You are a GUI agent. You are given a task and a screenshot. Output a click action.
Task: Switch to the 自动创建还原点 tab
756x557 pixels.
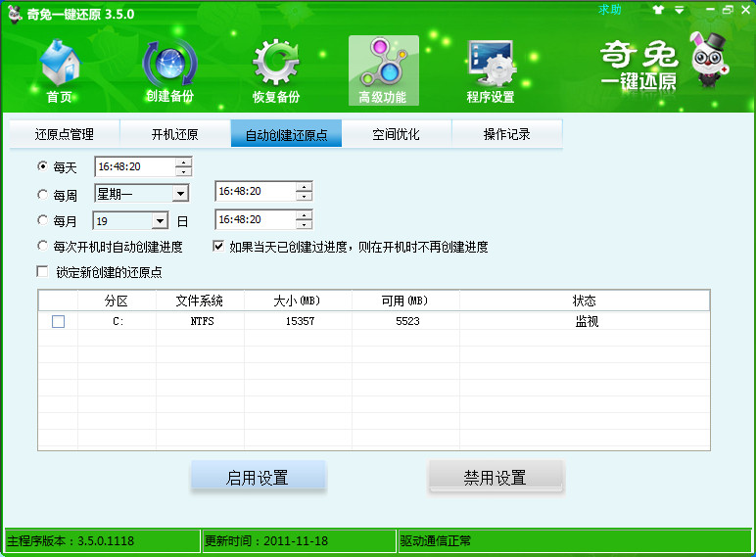[286, 134]
